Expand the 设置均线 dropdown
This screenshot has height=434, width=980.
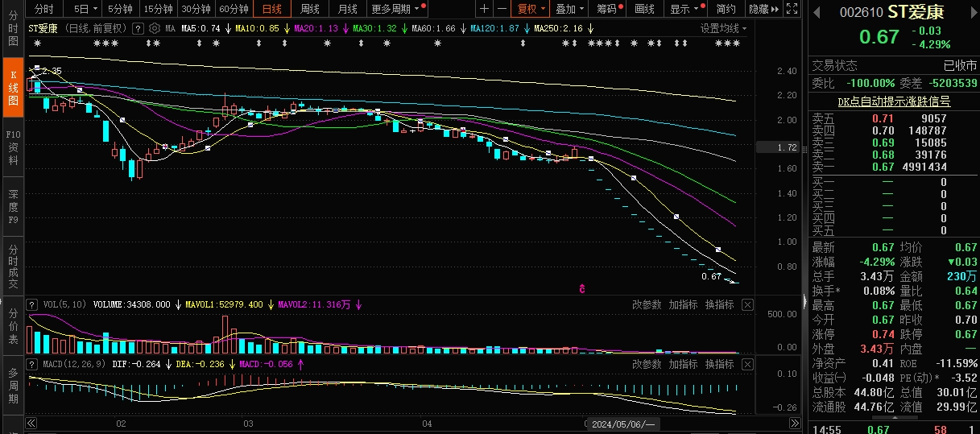pos(722,28)
